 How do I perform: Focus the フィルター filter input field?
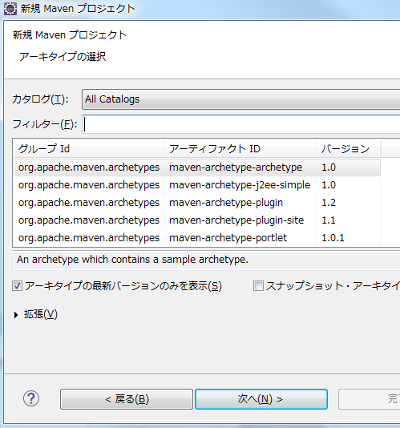click(x=241, y=125)
